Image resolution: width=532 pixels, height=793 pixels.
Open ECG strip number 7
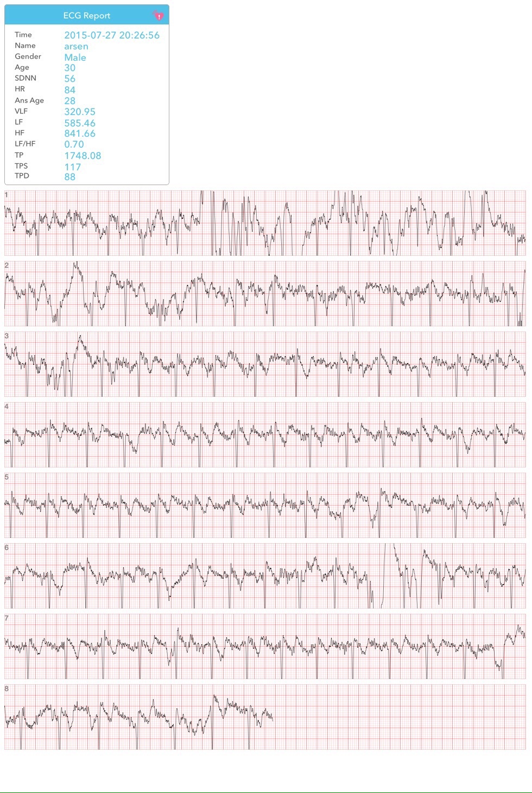(x=265, y=646)
